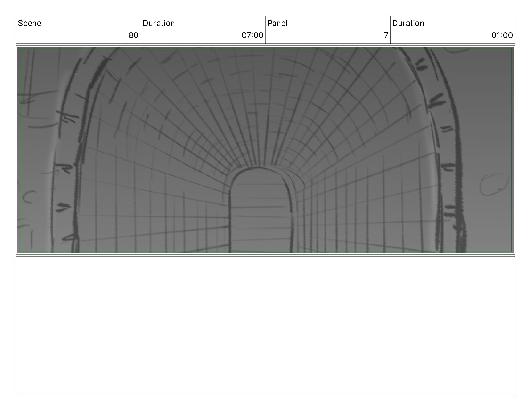This screenshot has height=411, width=532.
Task: Click the Duration label next to Panel
Action: coord(408,23)
